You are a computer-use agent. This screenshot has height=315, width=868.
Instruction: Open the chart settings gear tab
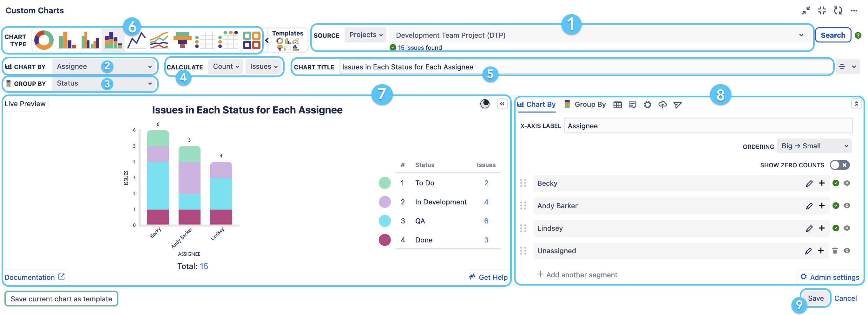647,105
